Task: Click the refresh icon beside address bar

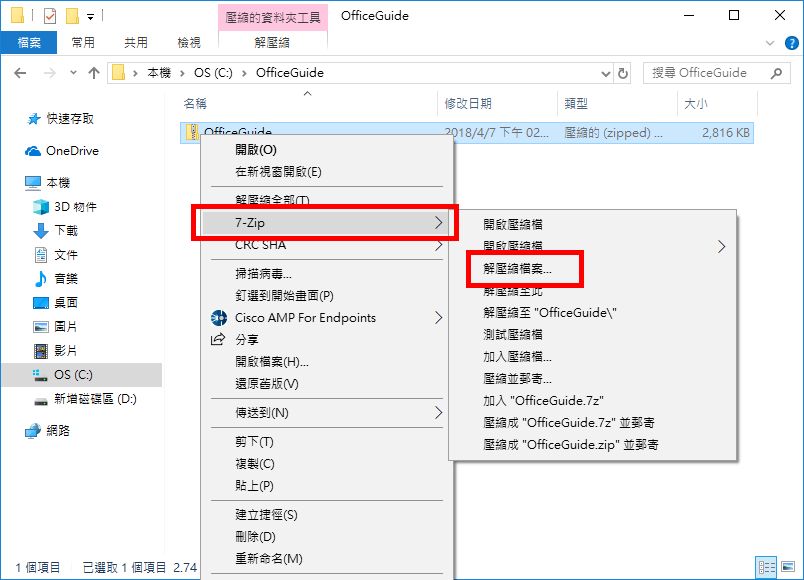Action: [x=622, y=73]
